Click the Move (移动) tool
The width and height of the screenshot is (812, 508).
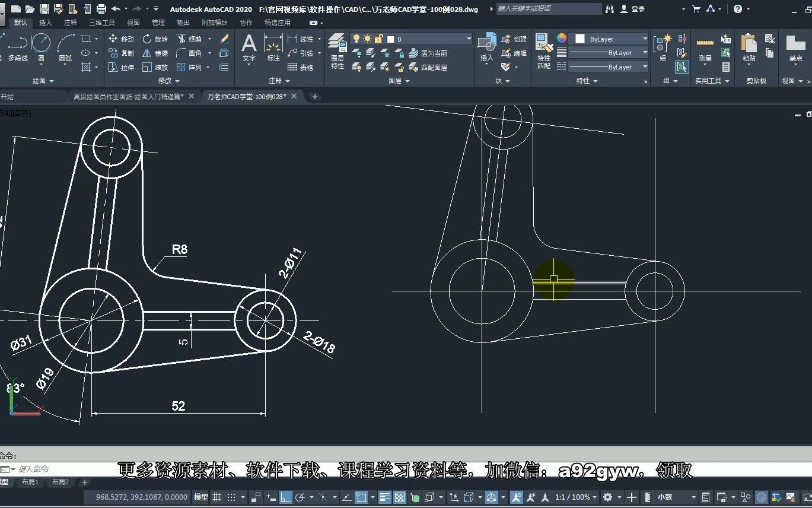pos(122,39)
